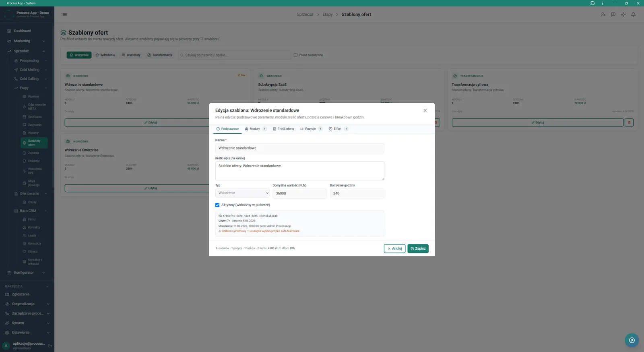Click the Domyślne godziny field

(x=357, y=193)
